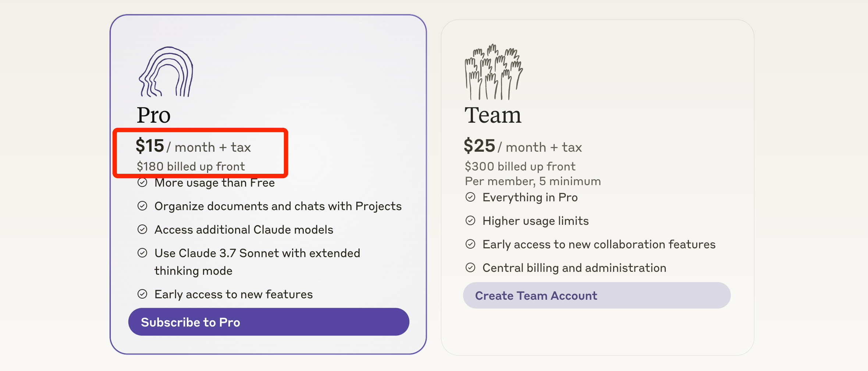Click checkmark icon beside Organize documents with Projects
Viewport: 868px width, 371px height.
pos(142,206)
